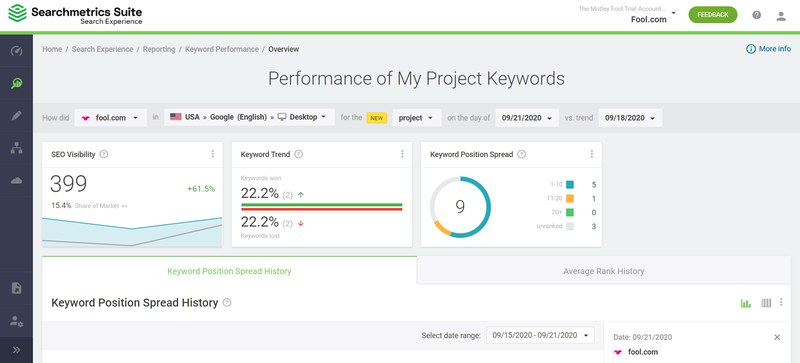Open the date range 09/15/2020 - 09/21/2020 dropdown
The height and width of the screenshot is (363, 800).
point(540,335)
